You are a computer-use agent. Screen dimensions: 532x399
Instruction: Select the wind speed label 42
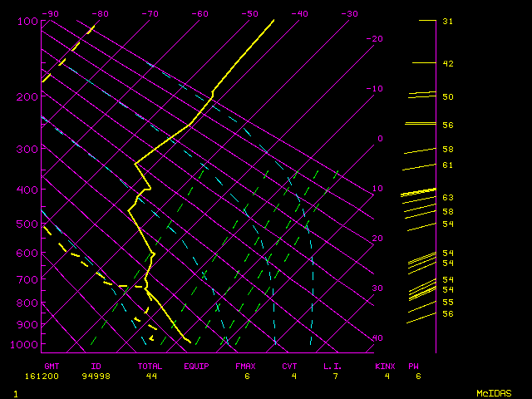pos(447,63)
